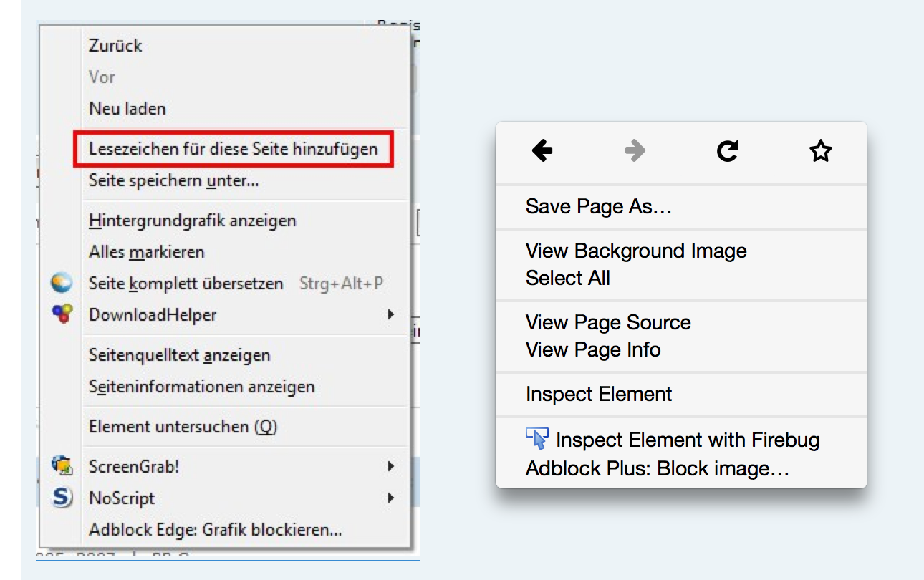The width and height of the screenshot is (924, 580).
Task: Click Inspect Element with Firebug
Action: pos(687,440)
